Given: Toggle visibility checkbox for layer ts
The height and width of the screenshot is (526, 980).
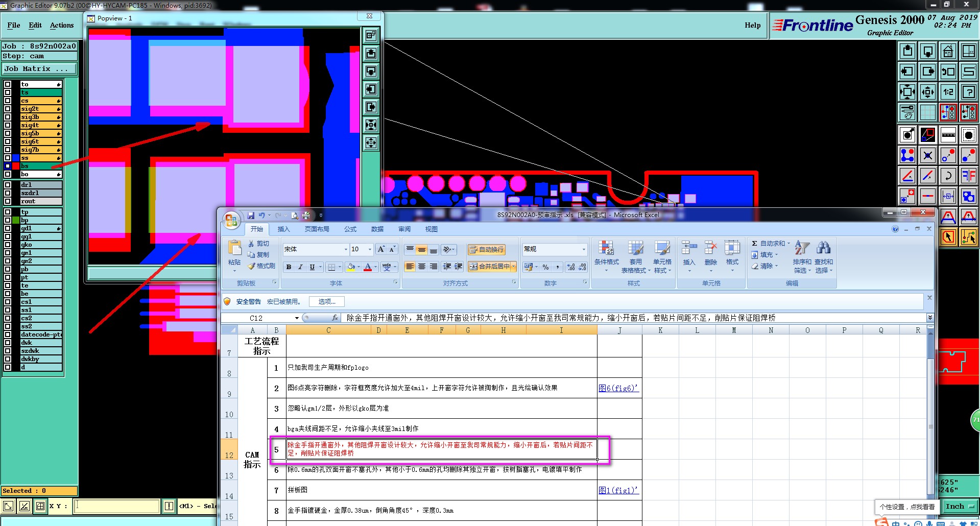Looking at the screenshot, I should click(x=8, y=92).
